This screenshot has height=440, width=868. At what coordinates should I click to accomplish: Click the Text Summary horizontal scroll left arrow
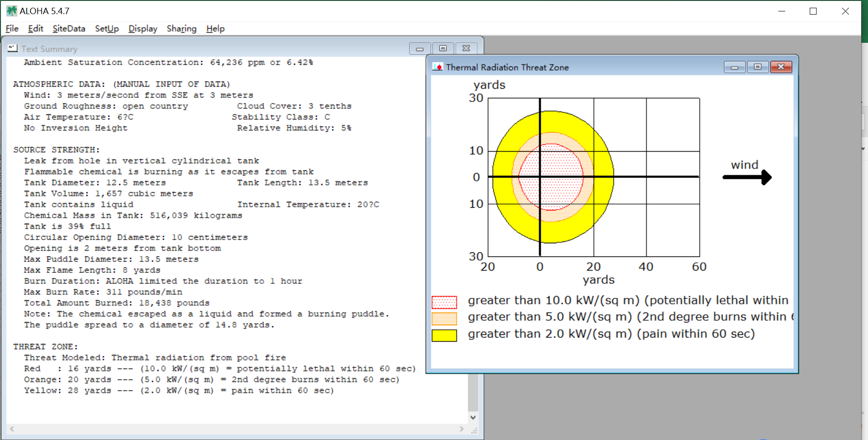pos(12,429)
